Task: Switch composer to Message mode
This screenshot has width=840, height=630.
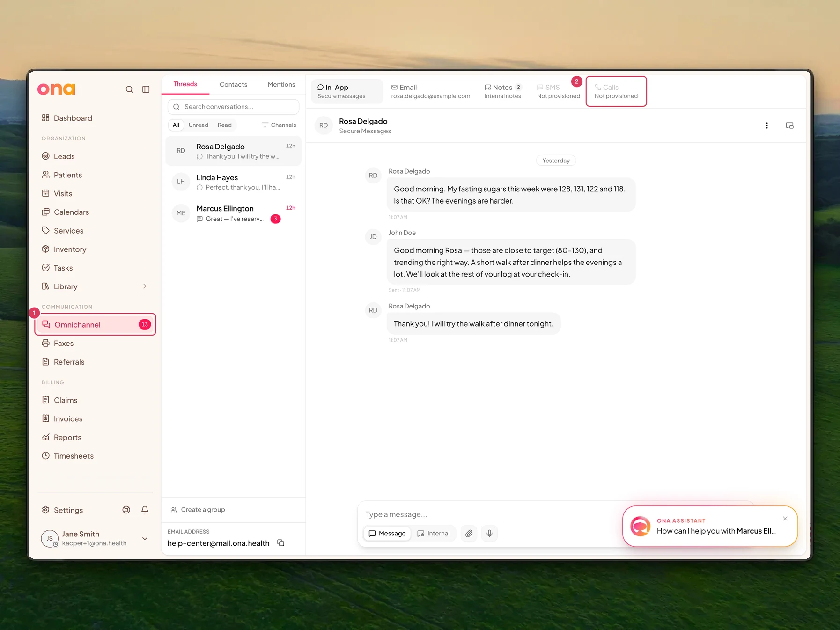Action: tap(387, 534)
